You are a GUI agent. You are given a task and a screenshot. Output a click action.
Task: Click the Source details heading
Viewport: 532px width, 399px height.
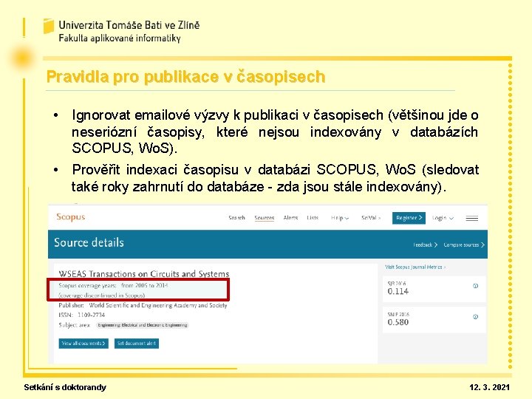coord(89,242)
